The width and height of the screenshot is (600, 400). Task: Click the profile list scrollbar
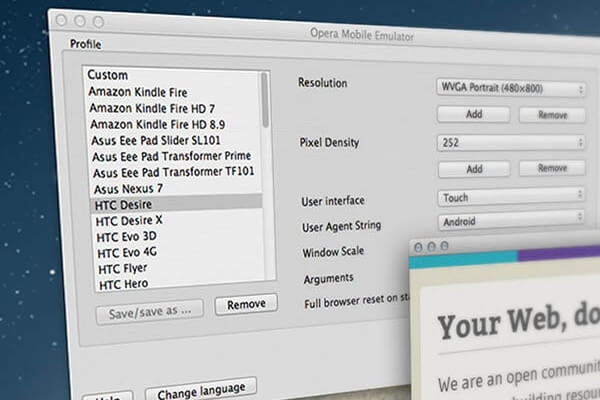coord(265,100)
